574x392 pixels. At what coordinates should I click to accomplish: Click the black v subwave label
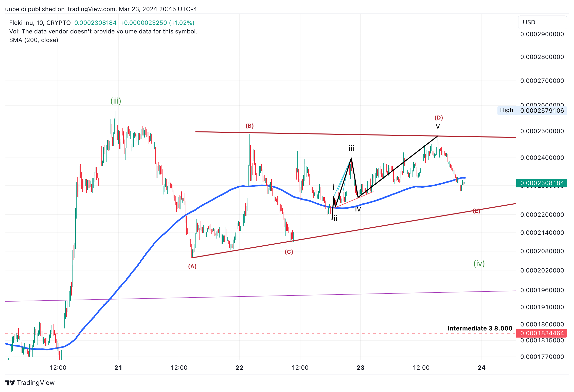point(438,126)
